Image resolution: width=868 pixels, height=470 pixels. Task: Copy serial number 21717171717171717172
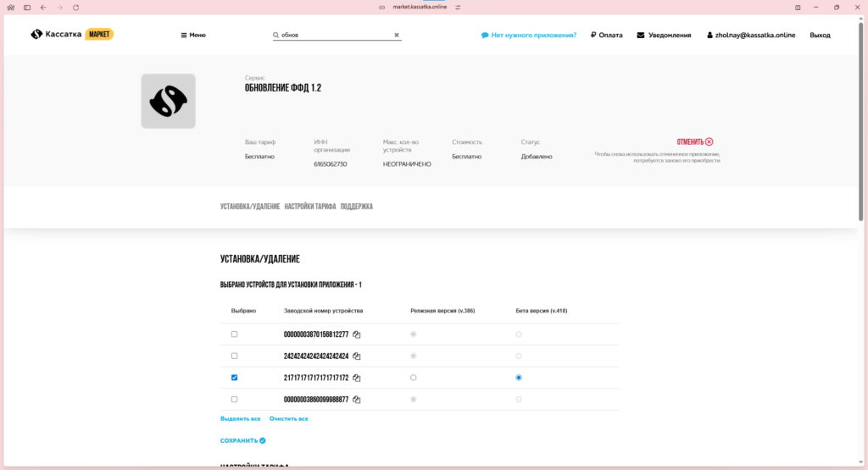coord(357,378)
